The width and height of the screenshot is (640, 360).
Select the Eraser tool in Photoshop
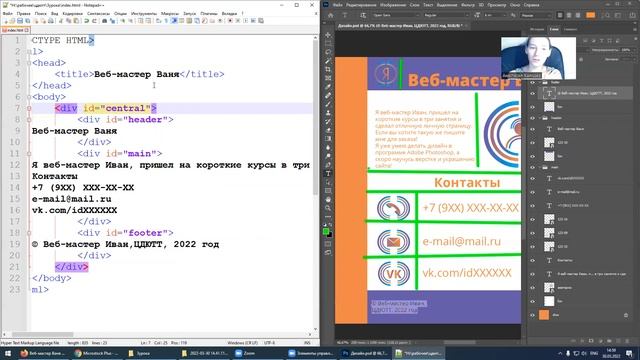(x=328, y=130)
